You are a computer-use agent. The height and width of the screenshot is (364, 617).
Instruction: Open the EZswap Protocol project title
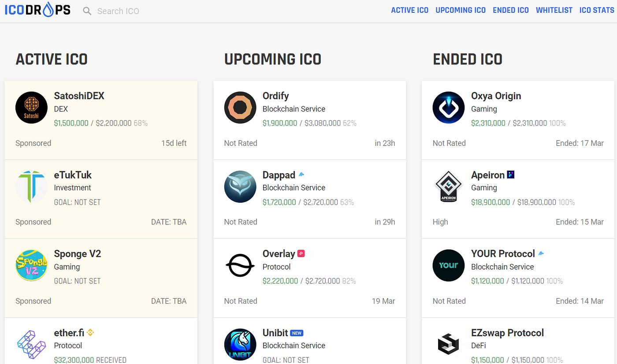tap(508, 333)
